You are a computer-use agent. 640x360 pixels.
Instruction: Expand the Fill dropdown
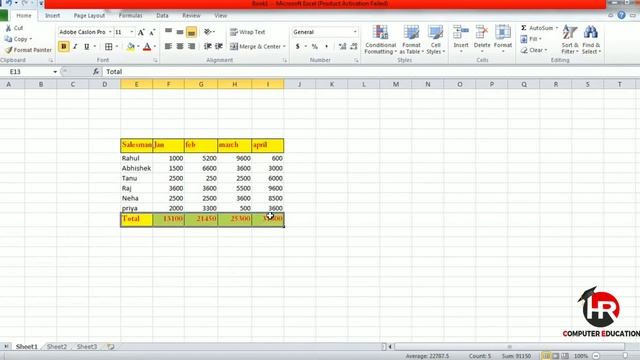click(540, 39)
